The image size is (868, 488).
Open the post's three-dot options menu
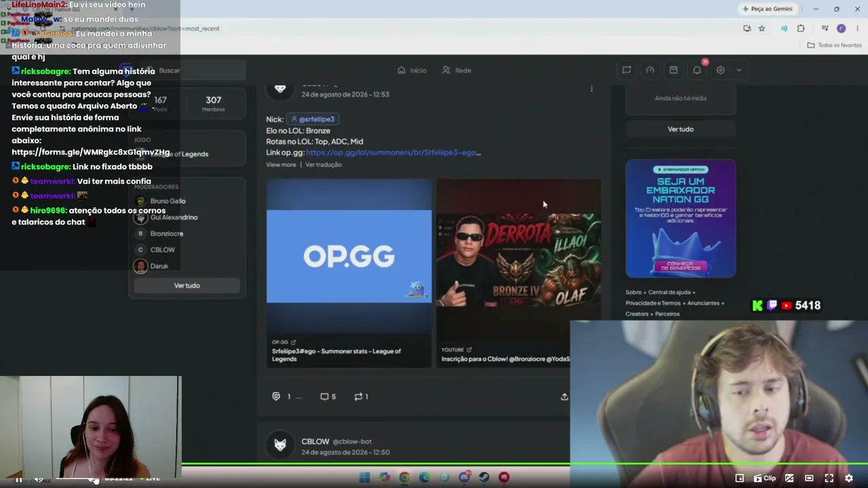coord(591,89)
